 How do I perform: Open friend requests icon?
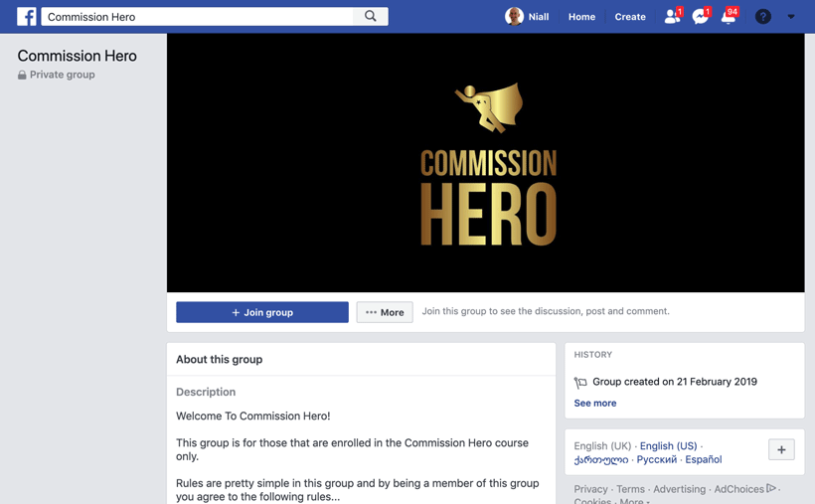[673, 16]
